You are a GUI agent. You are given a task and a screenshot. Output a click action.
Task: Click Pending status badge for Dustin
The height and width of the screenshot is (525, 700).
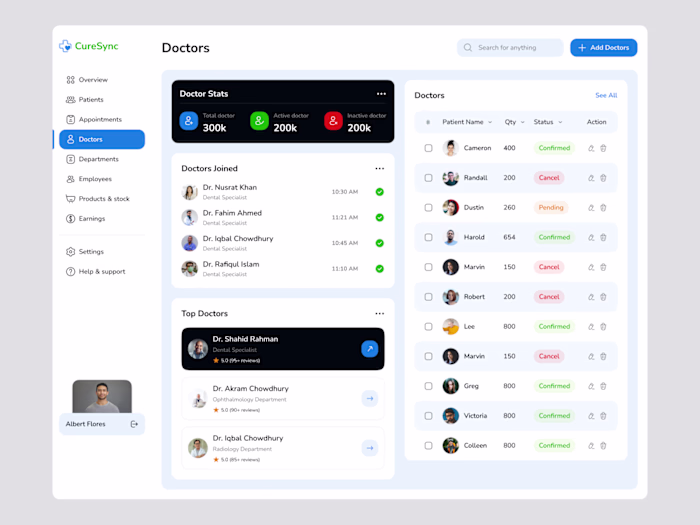pyautogui.click(x=550, y=208)
